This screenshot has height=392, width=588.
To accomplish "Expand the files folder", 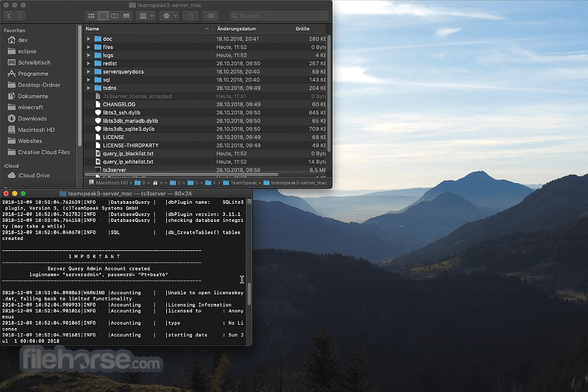I will click(x=89, y=47).
